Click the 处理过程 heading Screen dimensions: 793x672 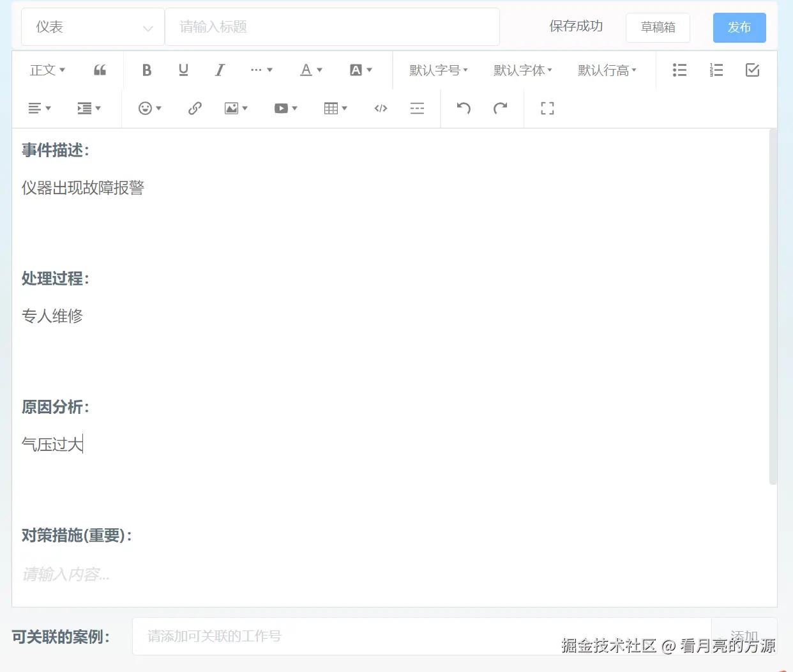[56, 279]
